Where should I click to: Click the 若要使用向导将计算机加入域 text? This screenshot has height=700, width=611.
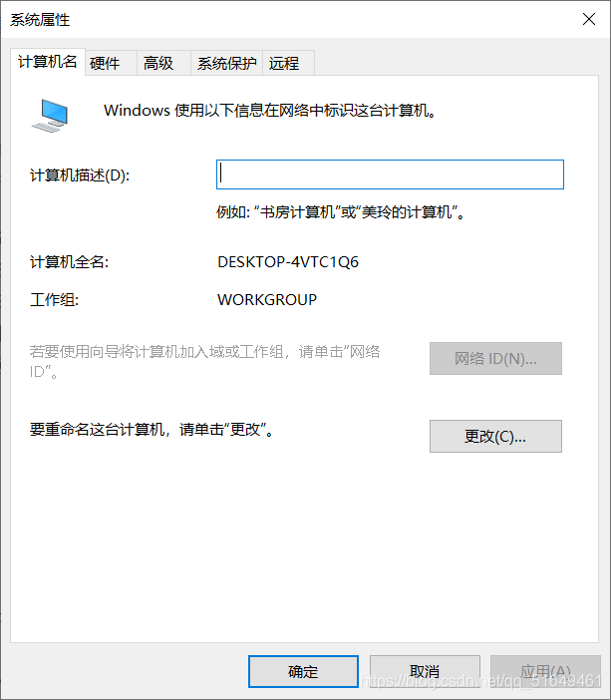coord(204,361)
